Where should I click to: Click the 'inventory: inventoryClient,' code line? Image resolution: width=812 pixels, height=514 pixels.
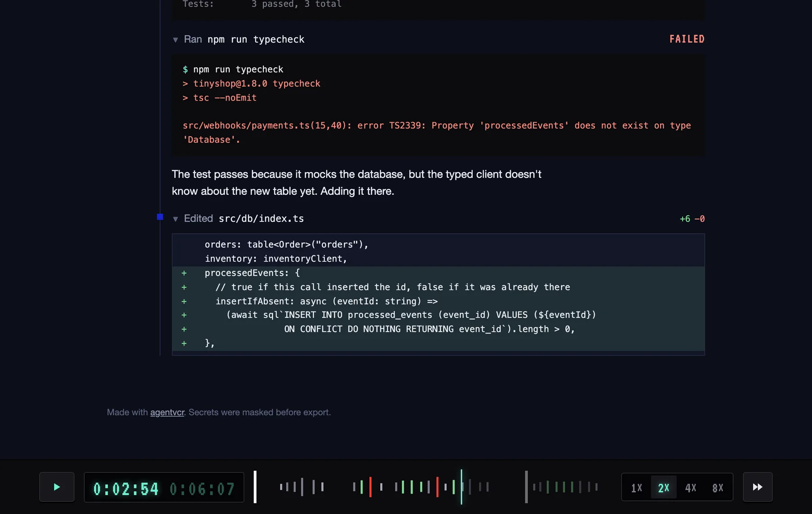(x=276, y=259)
